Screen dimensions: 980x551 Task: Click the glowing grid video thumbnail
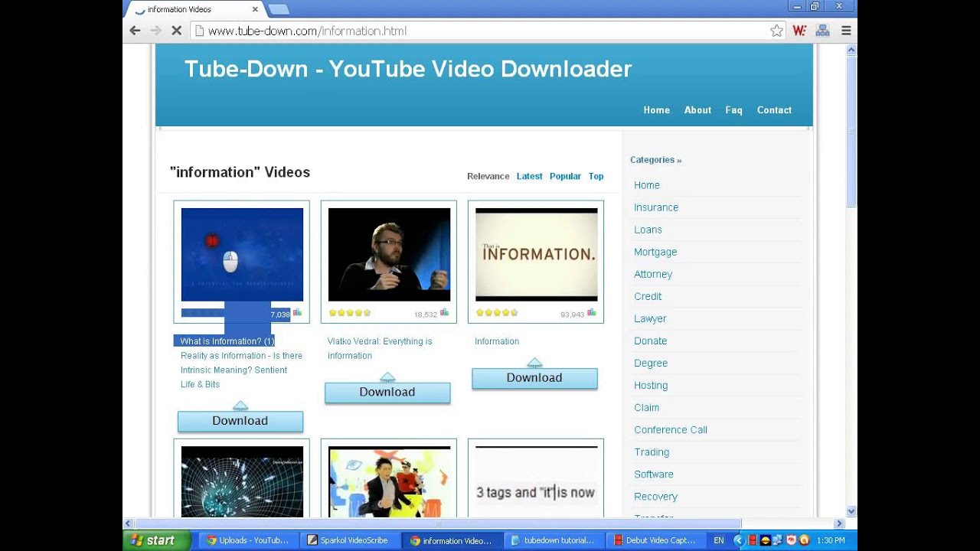[x=242, y=481]
